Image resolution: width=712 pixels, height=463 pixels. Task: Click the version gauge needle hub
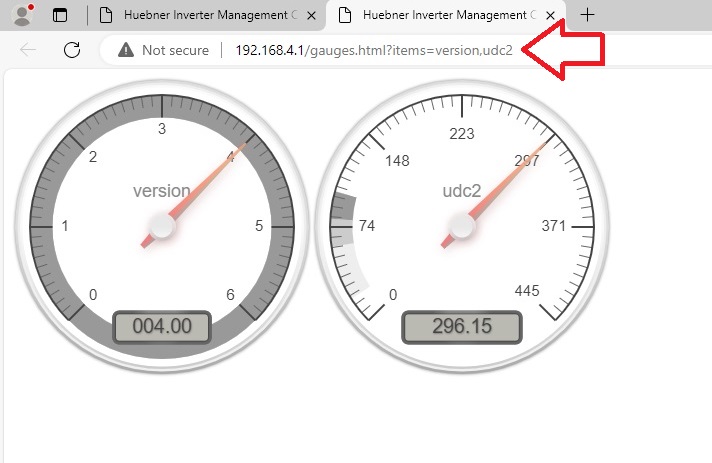tap(161, 226)
